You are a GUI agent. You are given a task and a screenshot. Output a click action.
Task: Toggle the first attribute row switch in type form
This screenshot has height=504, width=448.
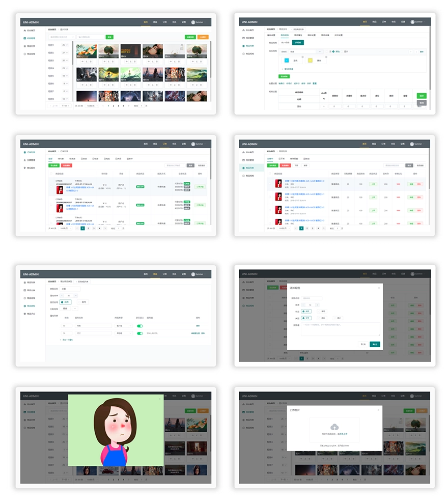tap(140, 326)
